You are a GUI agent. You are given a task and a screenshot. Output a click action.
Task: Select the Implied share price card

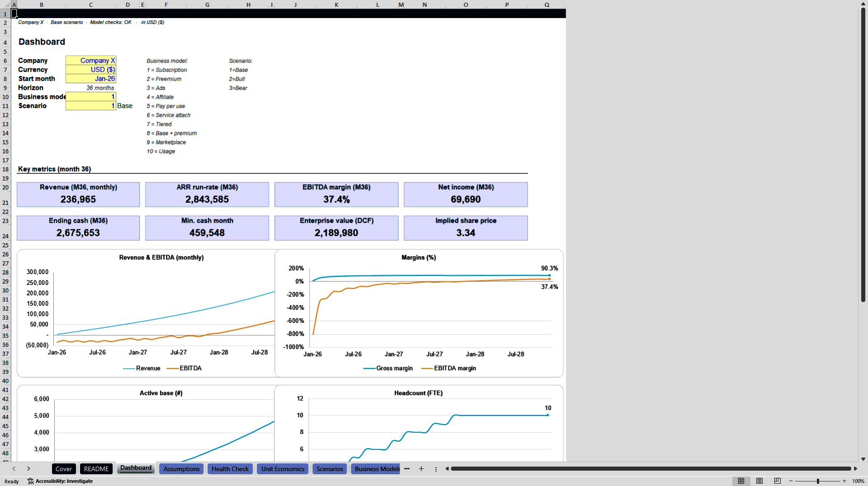(466, 228)
